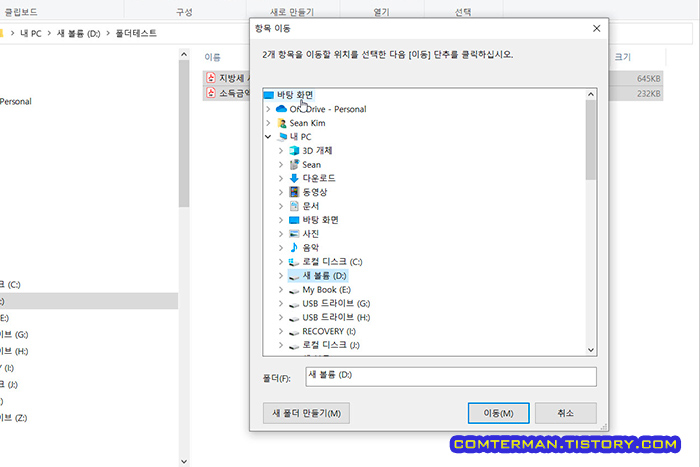The height and width of the screenshot is (467, 700).
Task: Click the 취소 cancel button
Action: [566, 413]
